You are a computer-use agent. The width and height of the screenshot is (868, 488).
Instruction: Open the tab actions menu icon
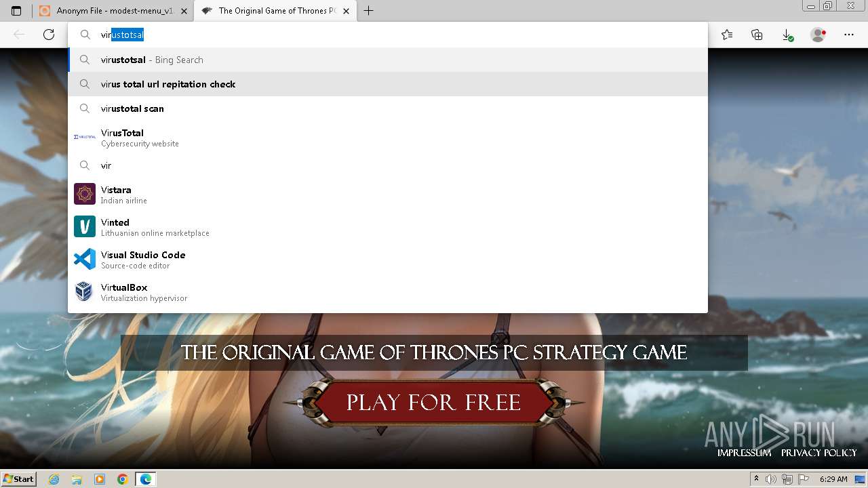(x=16, y=11)
